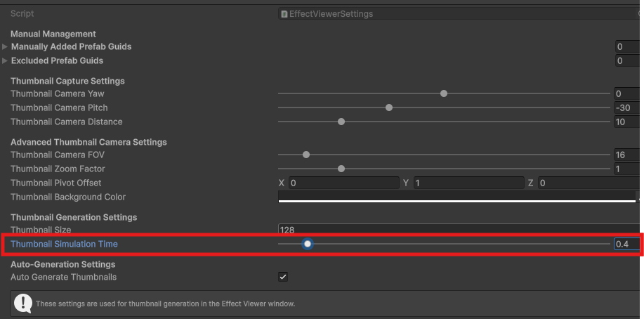Screen dimensions: 644x319
Task: Click the Thumbnail Simulation Time value field
Action: pyautogui.click(x=626, y=244)
